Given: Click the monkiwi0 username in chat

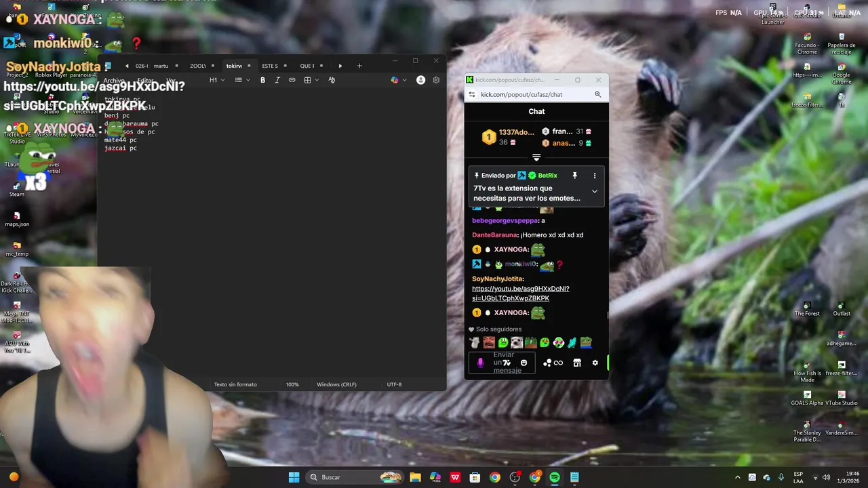Looking at the screenshot, I should pos(521,264).
